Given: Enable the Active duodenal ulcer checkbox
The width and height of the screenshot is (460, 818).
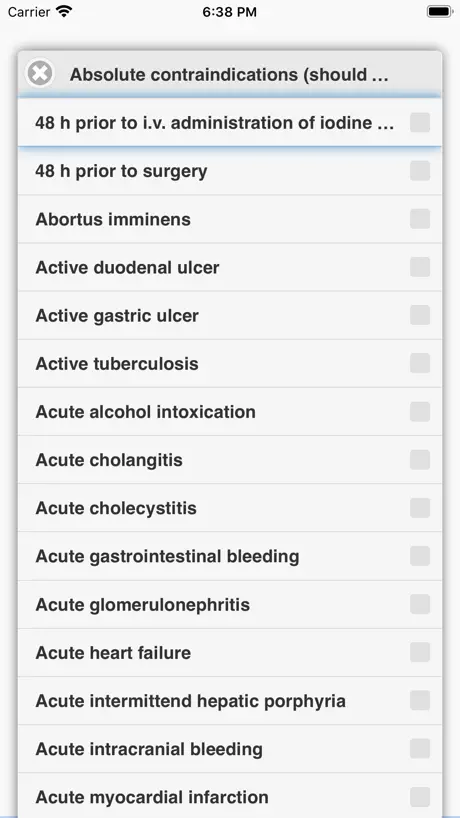Looking at the screenshot, I should 420,267.
